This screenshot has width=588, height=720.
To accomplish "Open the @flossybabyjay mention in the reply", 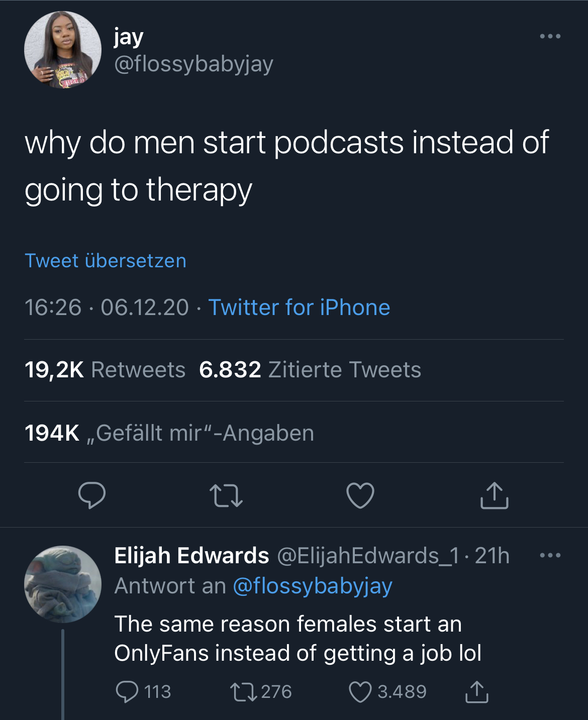I will point(313,586).
